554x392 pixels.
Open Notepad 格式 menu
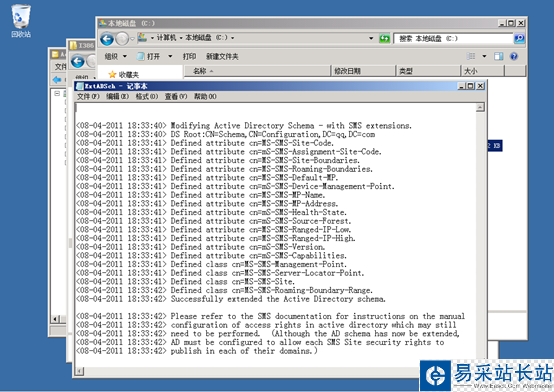pos(147,96)
